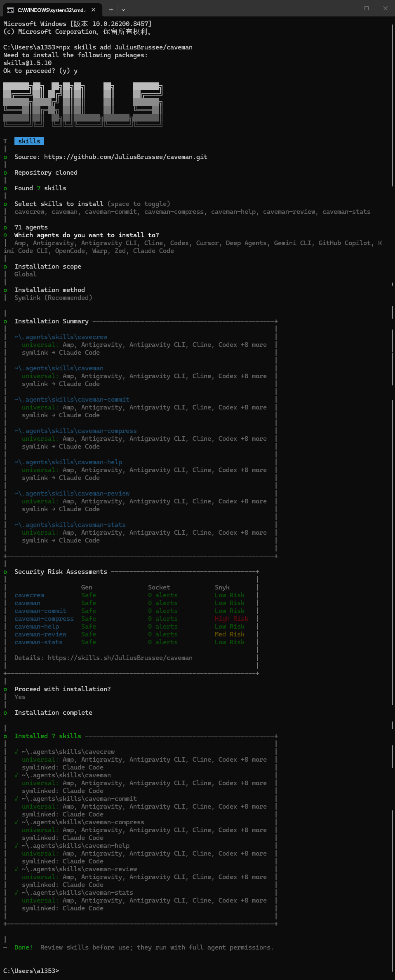395x980 pixels.
Task: Click 'Installation complete' line
Action: 53,713
